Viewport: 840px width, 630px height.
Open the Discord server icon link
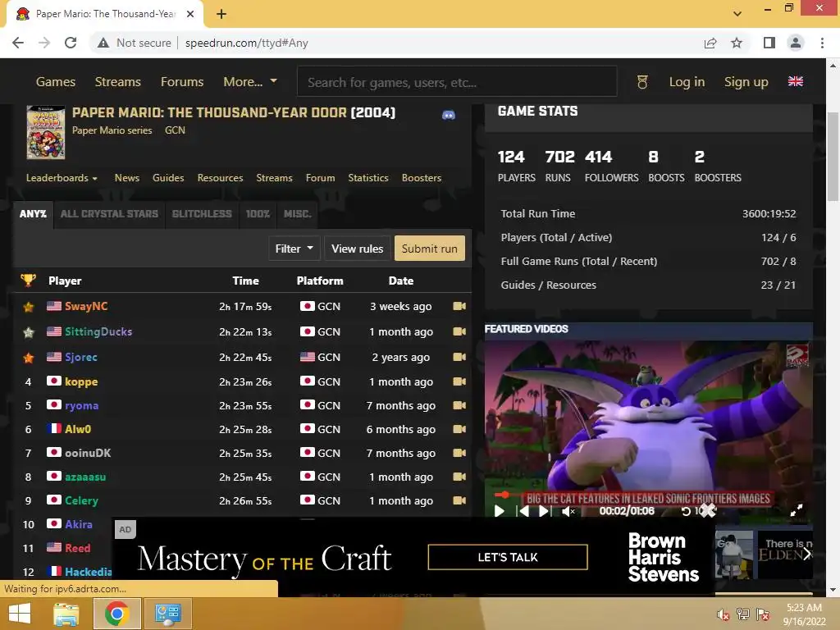tap(449, 115)
